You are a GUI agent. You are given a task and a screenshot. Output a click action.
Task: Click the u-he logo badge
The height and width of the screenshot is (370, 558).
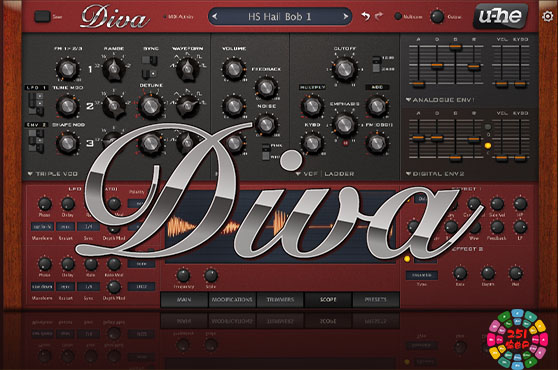500,16
